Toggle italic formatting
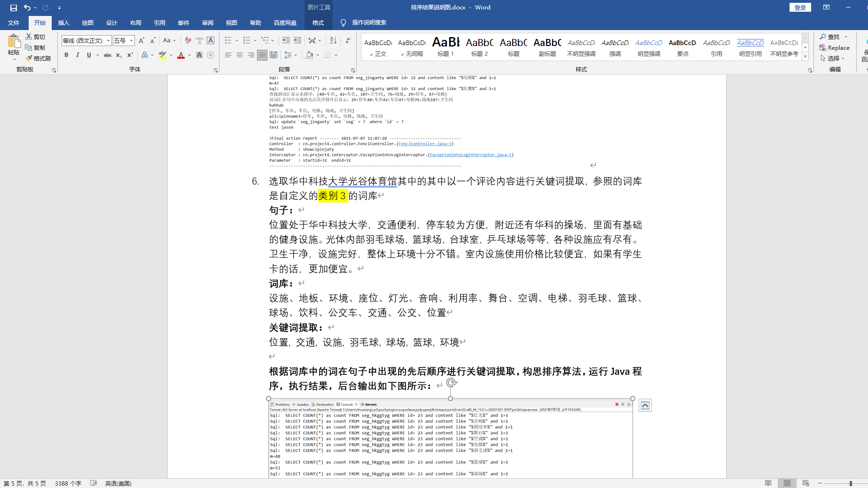Viewport: 868px width, 488px height. [x=78, y=55]
